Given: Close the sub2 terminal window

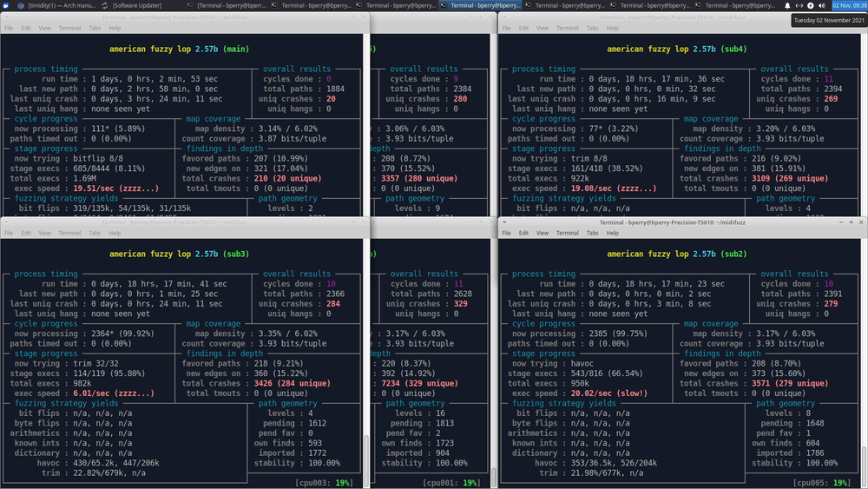Looking at the screenshot, I should coord(861,222).
